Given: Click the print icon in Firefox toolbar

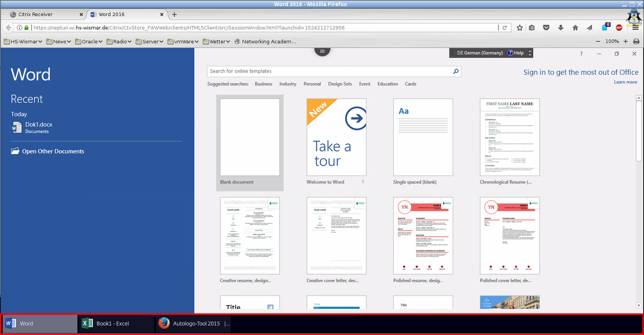Looking at the screenshot, I should click(636, 41).
